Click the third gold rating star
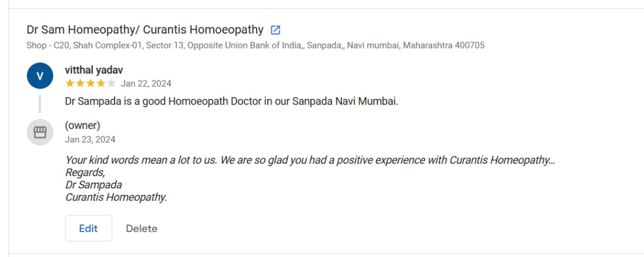This screenshot has height=257, width=644. pyautogui.click(x=91, y=84)
